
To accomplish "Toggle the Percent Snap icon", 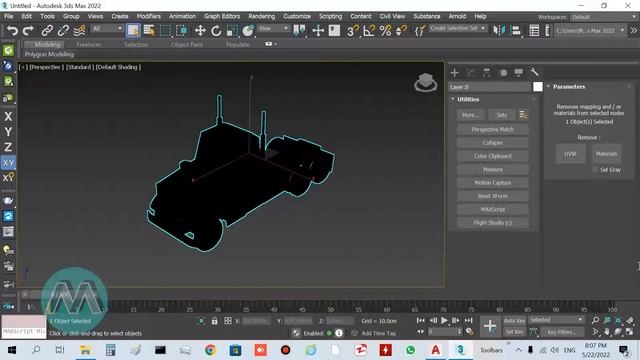I will point(385,31).
